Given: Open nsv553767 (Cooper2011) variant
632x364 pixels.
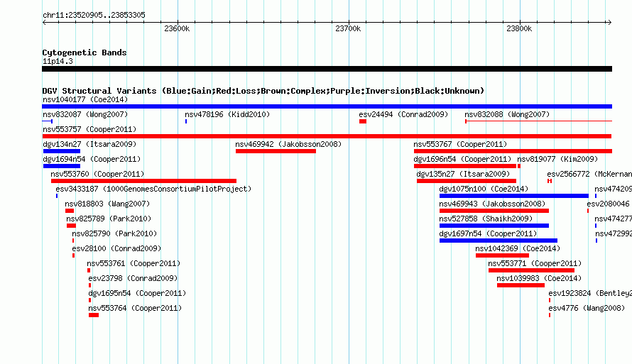Looking at the screenshot, I should pos(460,144).
